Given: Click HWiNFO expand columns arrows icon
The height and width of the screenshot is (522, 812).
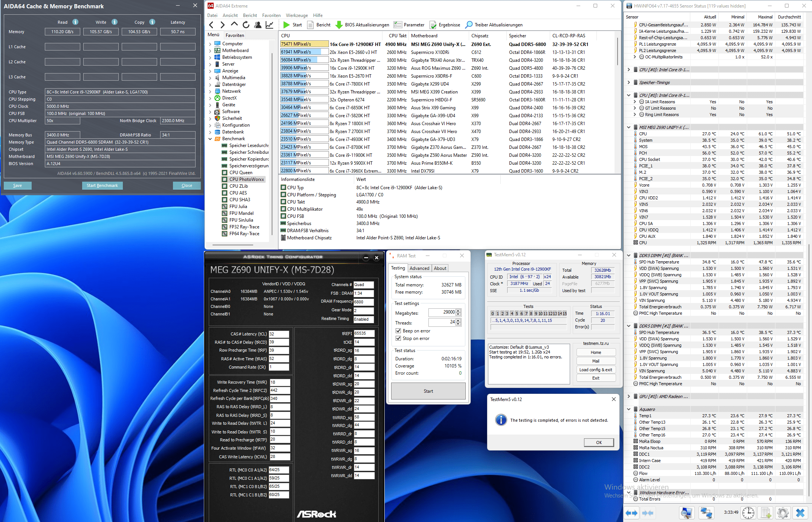Looking at the screenshot, I should point(632,513).
